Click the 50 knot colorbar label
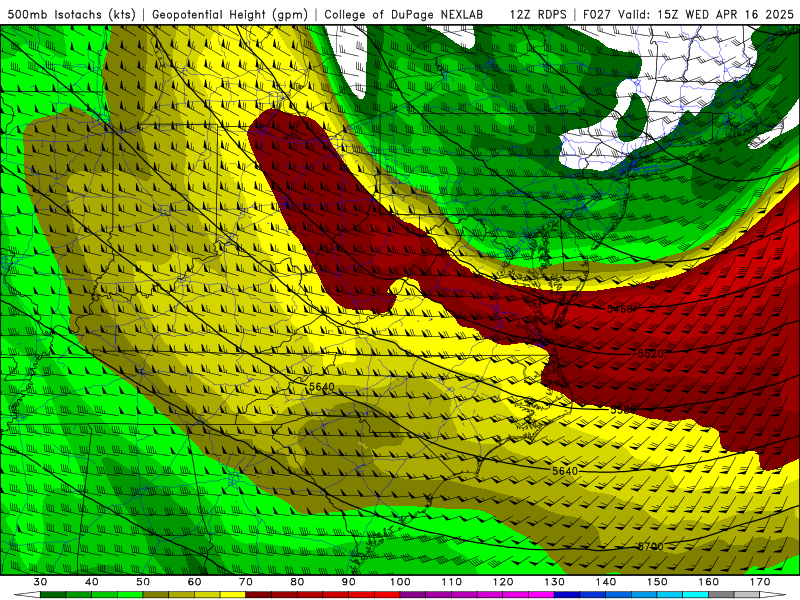The width and height of the screenshot is (800, 600). tap(143, 582)
